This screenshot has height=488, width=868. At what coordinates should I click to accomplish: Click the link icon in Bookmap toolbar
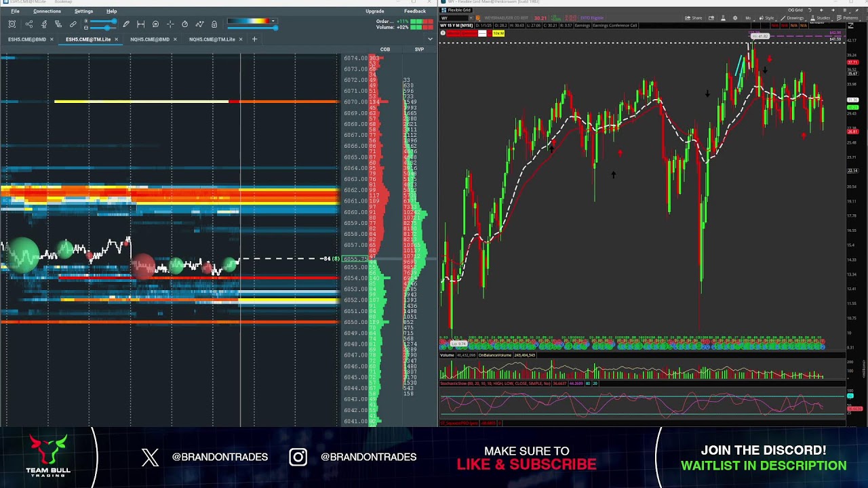tap(73, 24)
